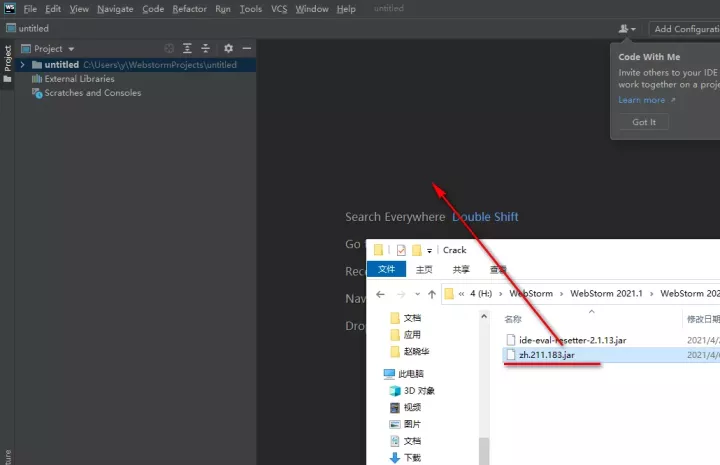Image resolution: width=720 pixels, height=465 pixels.
Task: Click the Expand All icon in Project panel
Action: point(187,48)
